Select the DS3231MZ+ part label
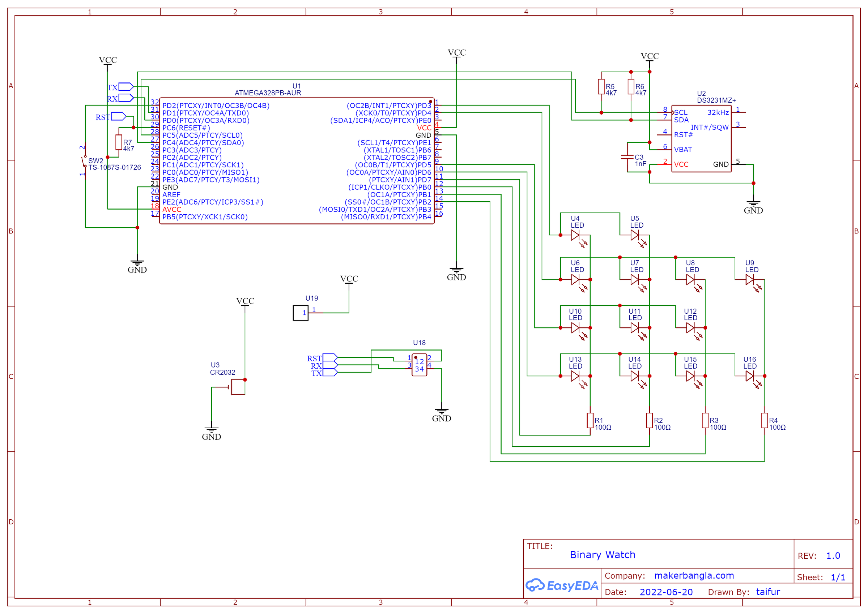 [716, 100]
